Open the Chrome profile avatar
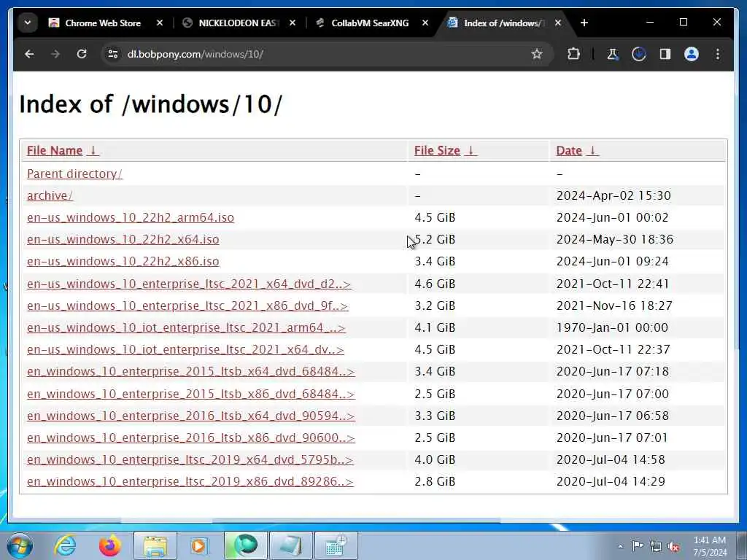 [x=692, y=54]
